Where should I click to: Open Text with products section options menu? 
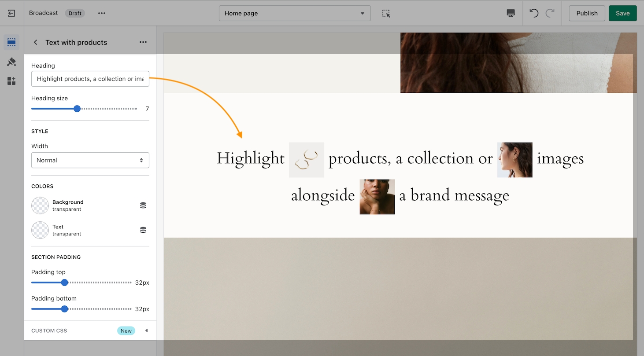coord(143,42)
